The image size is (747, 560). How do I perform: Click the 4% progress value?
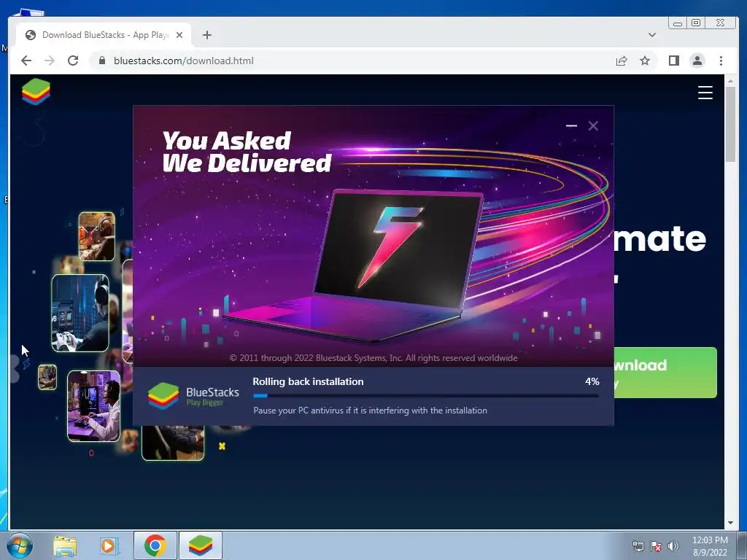coord(592,382)
